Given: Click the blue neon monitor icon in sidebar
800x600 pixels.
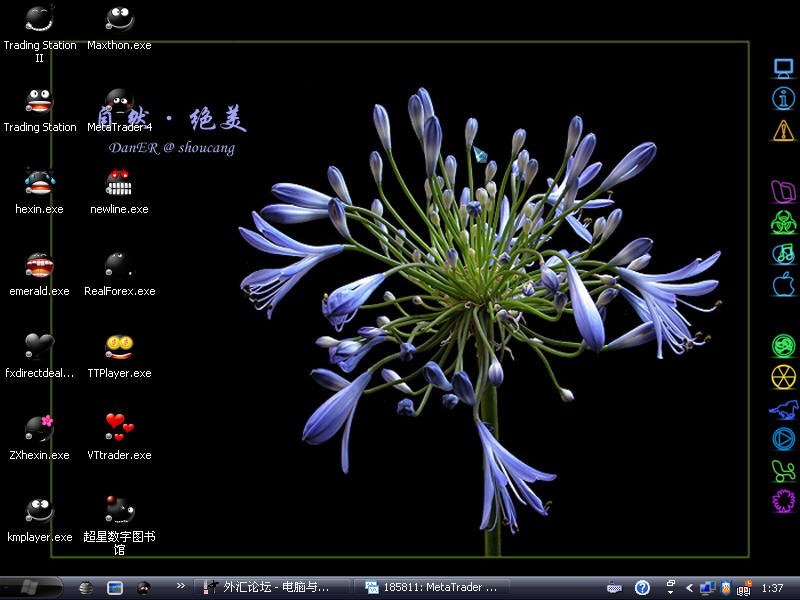Looking at the screenshot, I should [783, 68].
